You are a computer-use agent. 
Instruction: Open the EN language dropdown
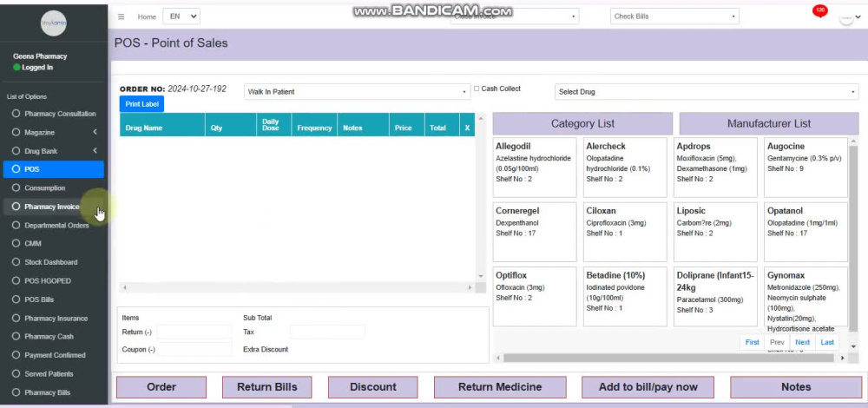(181, 16)
